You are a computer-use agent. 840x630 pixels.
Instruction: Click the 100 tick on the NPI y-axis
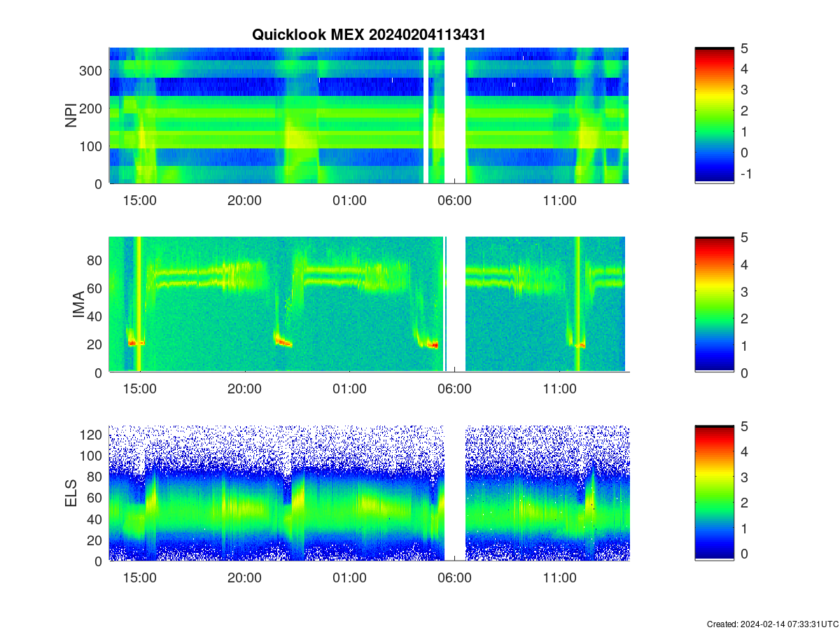[92, 146]
